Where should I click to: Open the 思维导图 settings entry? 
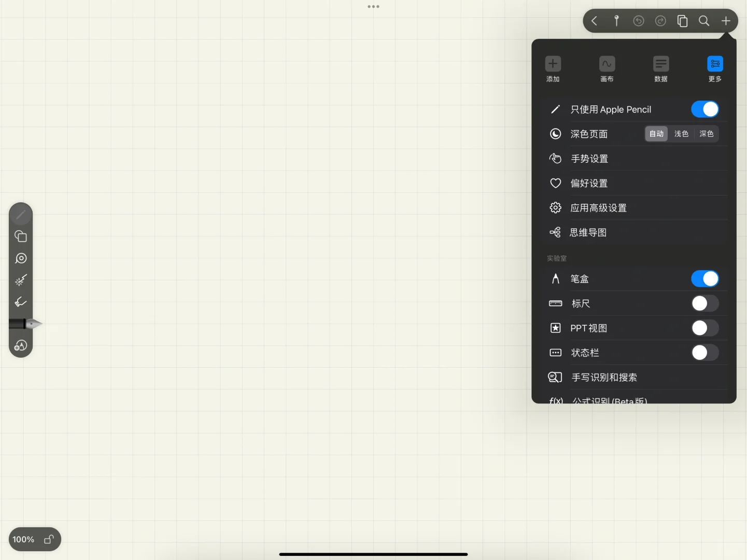[589, 232]
